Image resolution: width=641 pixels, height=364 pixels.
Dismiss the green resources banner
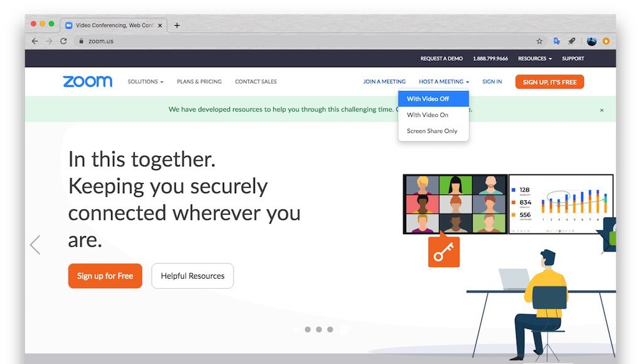click(x=601, y=110)
